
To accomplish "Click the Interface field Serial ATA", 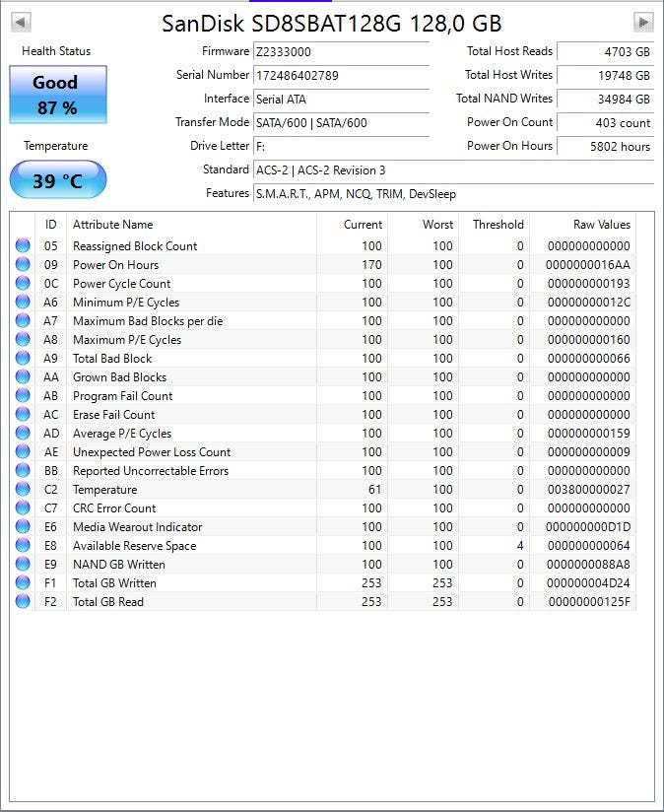I will point(341,99).
